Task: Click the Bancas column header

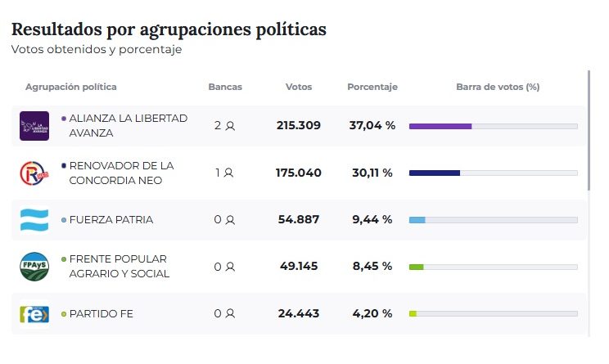Action: coord(225,87)
